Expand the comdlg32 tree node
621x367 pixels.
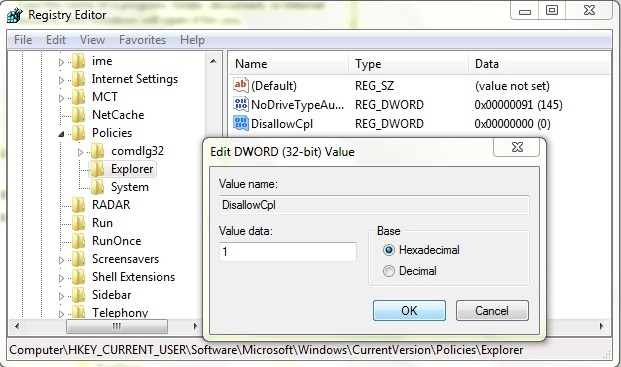[x=80, y=152]
